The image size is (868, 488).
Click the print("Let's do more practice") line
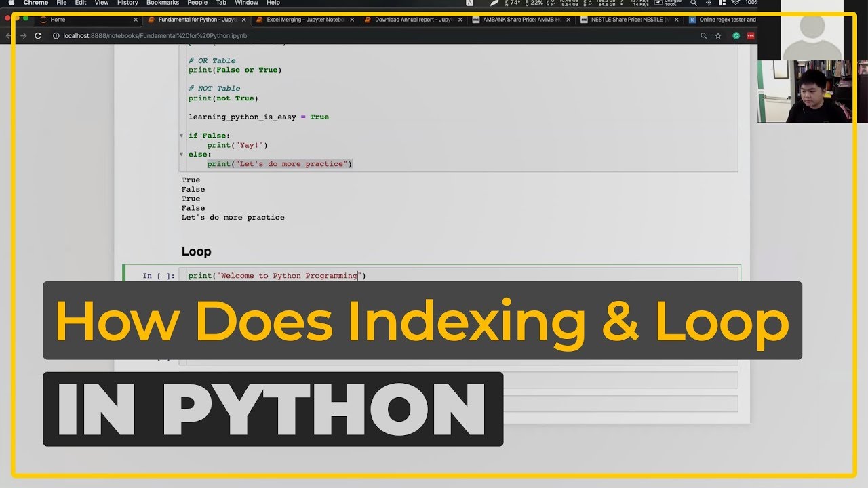coord(279,164)
